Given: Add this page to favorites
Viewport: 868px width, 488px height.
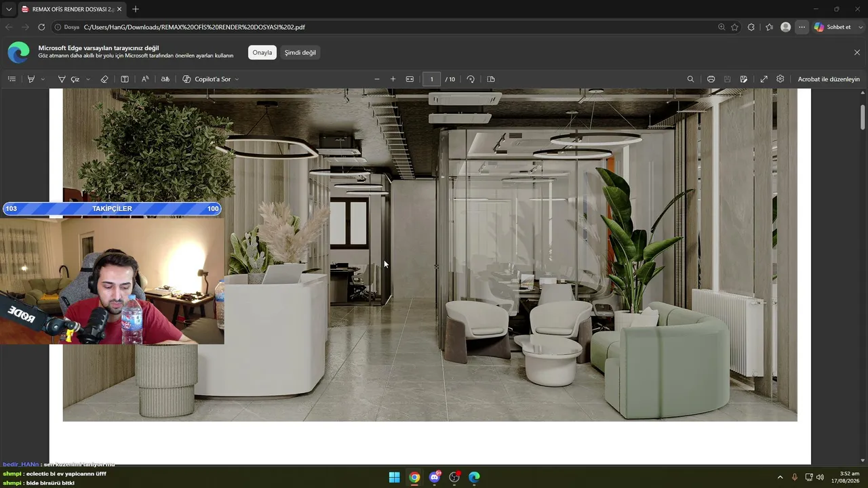Looking at the screenshot, I should point(734,27).
